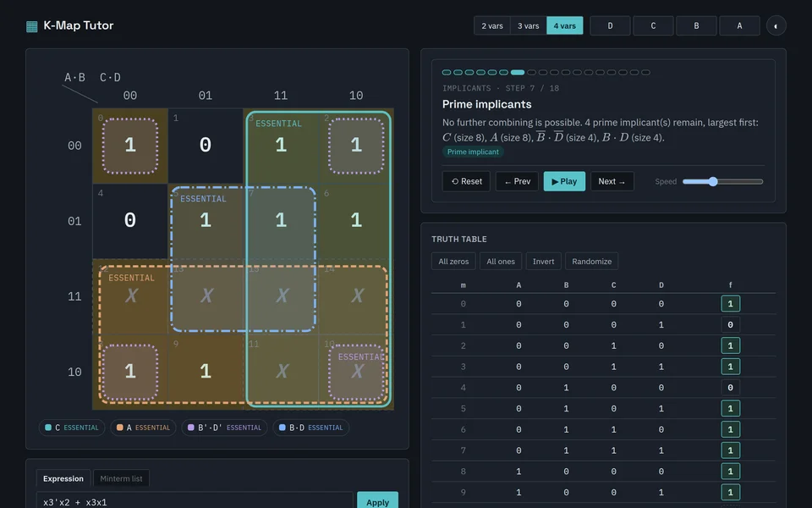Click the D variable name field
The height and width of the screenshot is (508, 812).
tap(610, 25)
